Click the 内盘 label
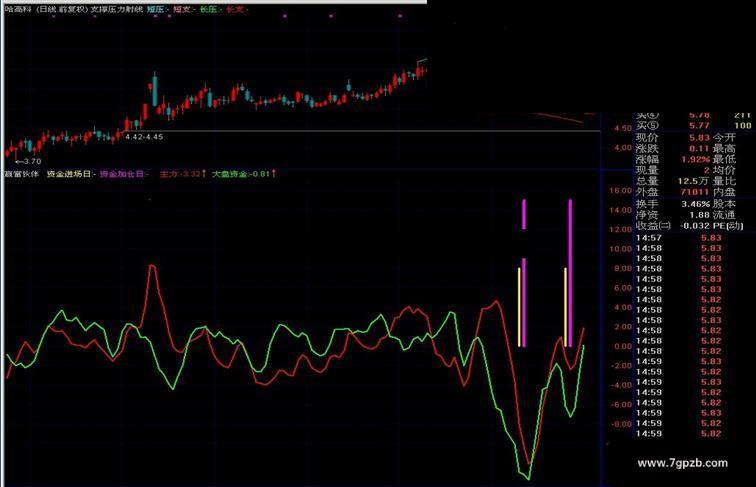756x487 pixels. (724, 192)
